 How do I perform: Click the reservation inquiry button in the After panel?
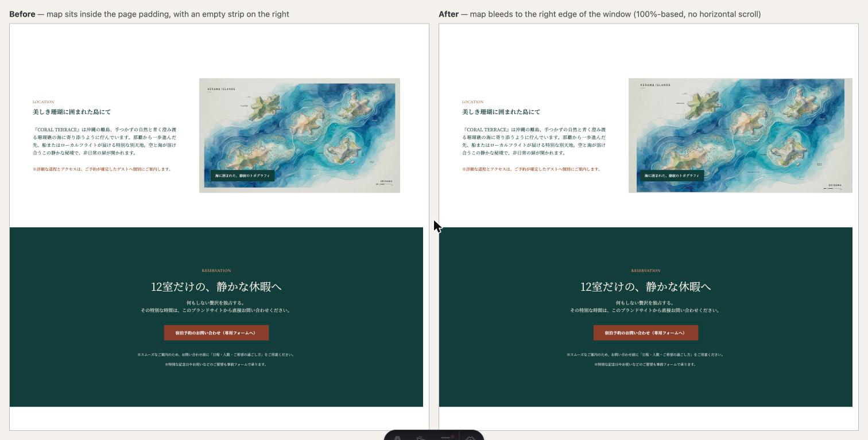click(x=646, y=333)
